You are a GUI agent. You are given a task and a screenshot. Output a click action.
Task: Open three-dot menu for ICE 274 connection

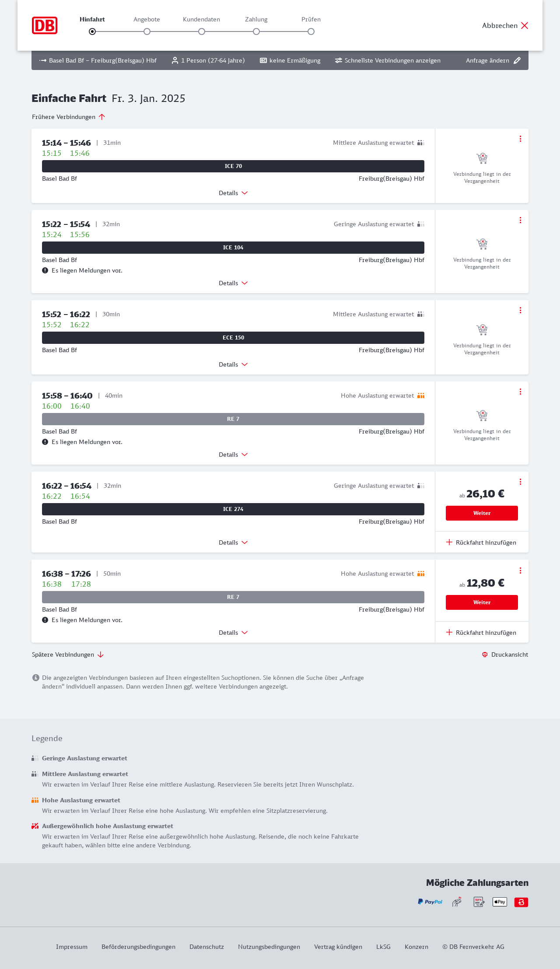coord(520,482)
